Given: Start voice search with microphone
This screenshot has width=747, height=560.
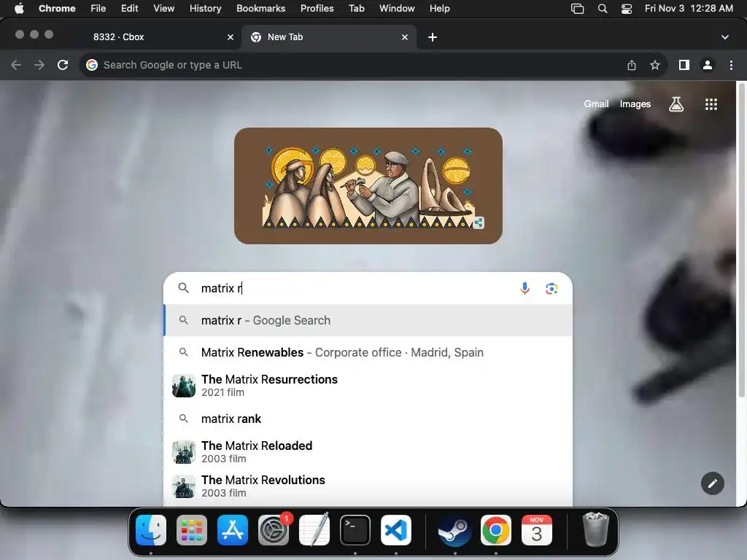Looking at the screenshot, I should (525, 288).
